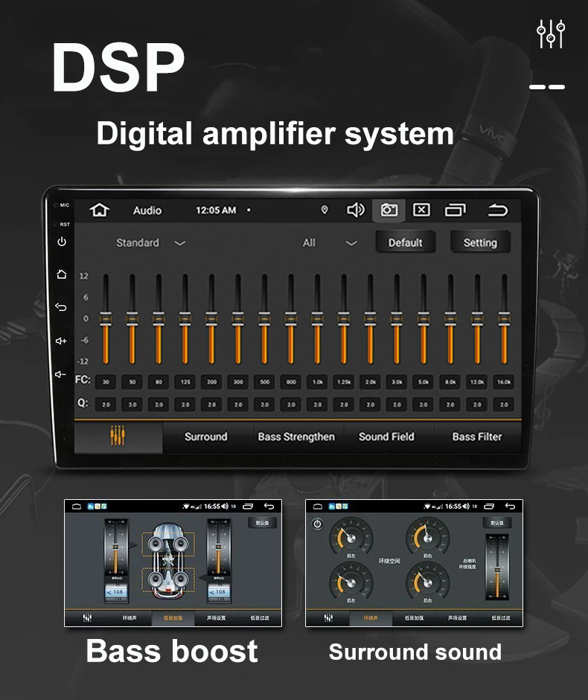The image size is (588, 700).
Task: Close the app using the boxed X icon
Action: (421, 210)
